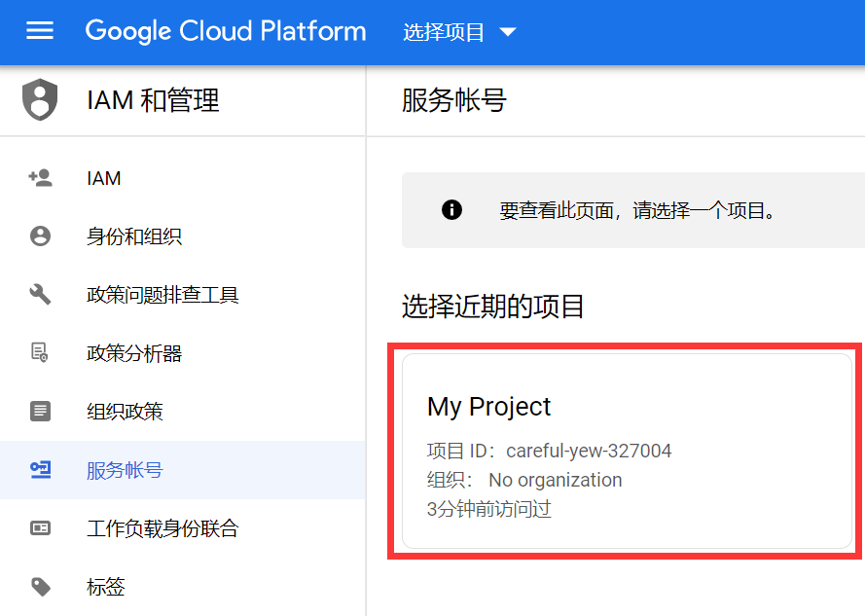Select the My Project recent project card

[x=627, y=451]
